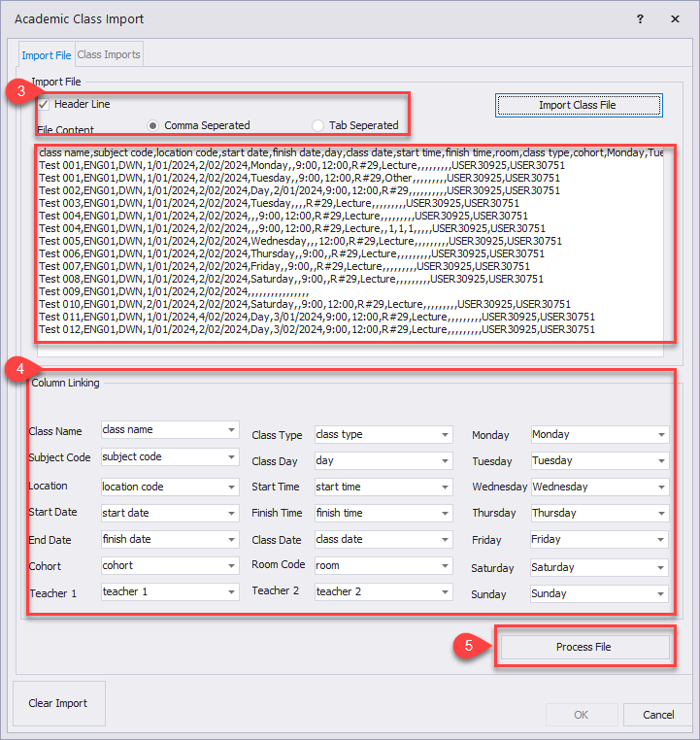
Task: Click the Import Class File button
Action: (578, 105)
